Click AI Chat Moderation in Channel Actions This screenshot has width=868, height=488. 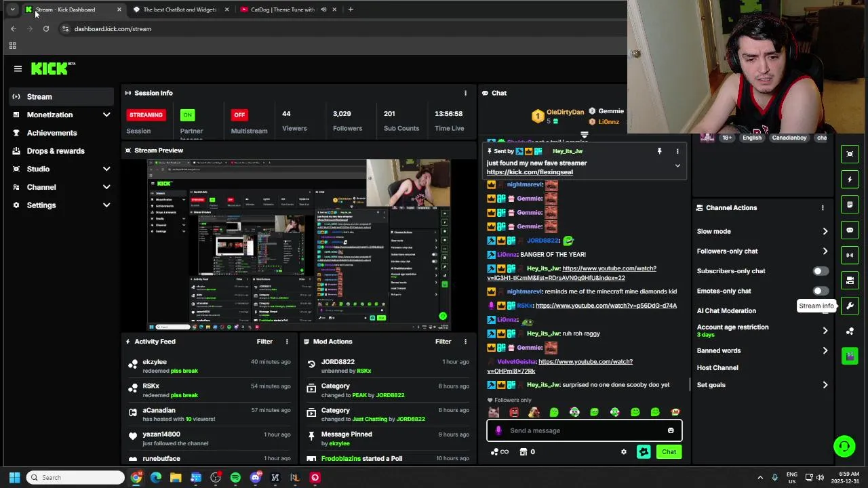[x=726, y=311]
